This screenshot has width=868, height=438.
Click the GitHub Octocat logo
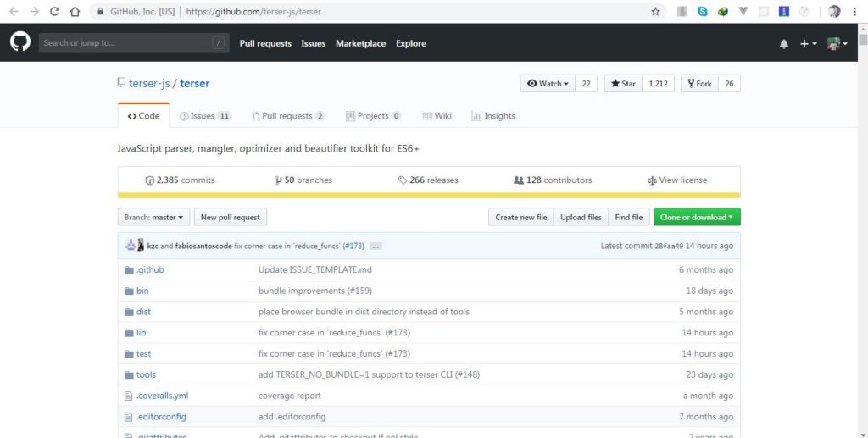pos(20,42)
